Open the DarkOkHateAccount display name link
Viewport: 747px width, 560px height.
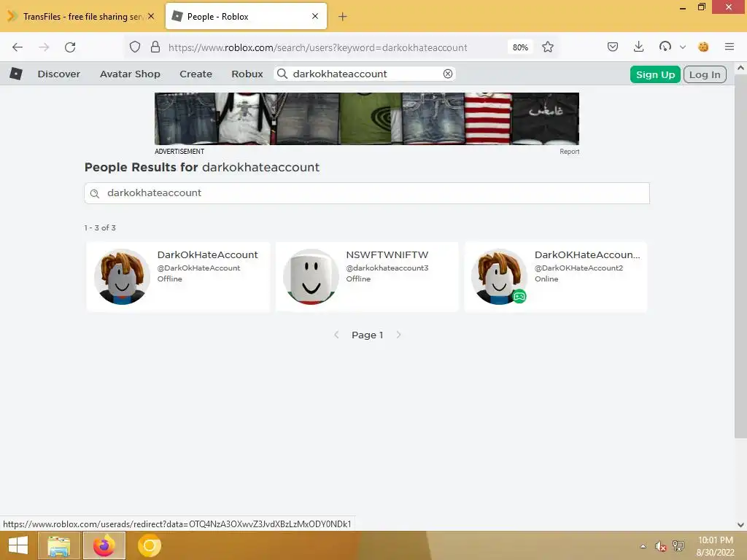point(208,254)
